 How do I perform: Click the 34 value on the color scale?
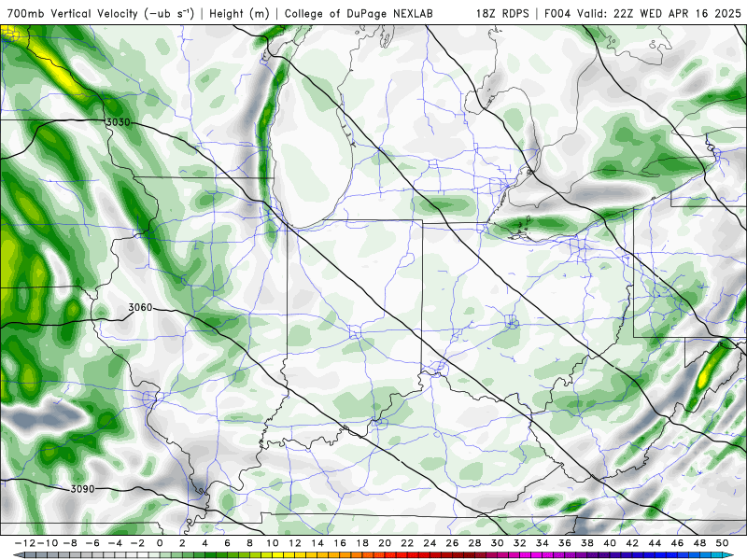coord(543,543)
